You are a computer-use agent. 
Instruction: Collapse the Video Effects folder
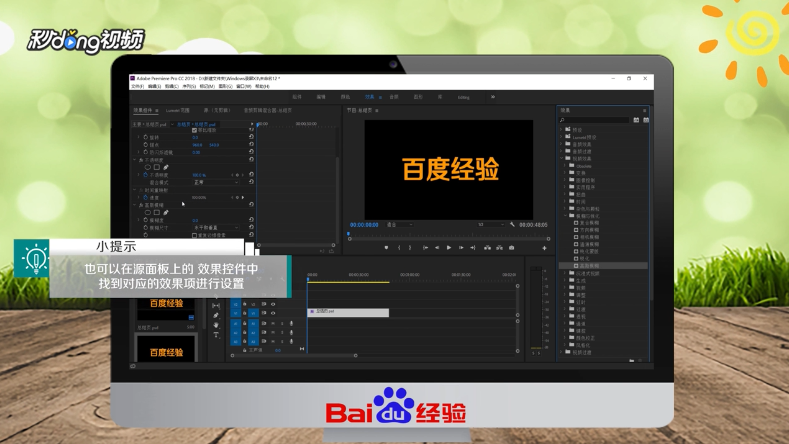coord(562,158)
